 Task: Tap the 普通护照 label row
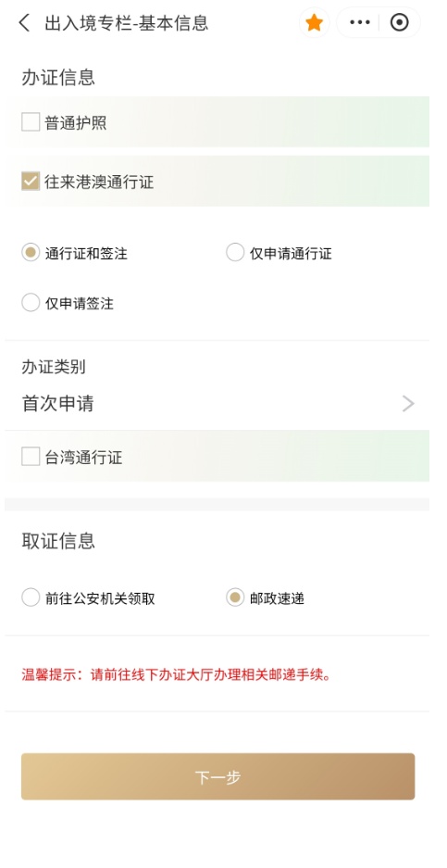(217, 121)
